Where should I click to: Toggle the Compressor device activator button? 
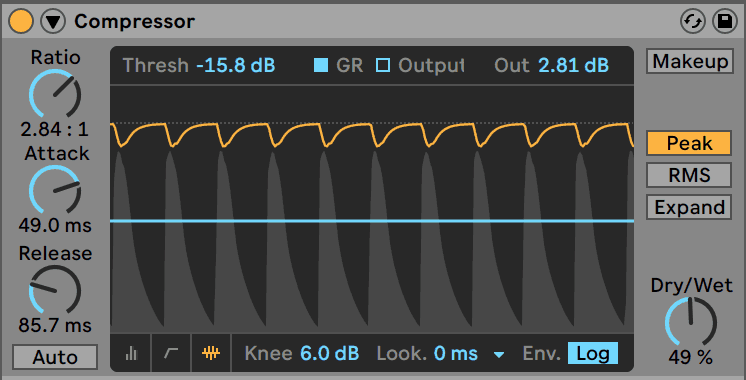21,21
